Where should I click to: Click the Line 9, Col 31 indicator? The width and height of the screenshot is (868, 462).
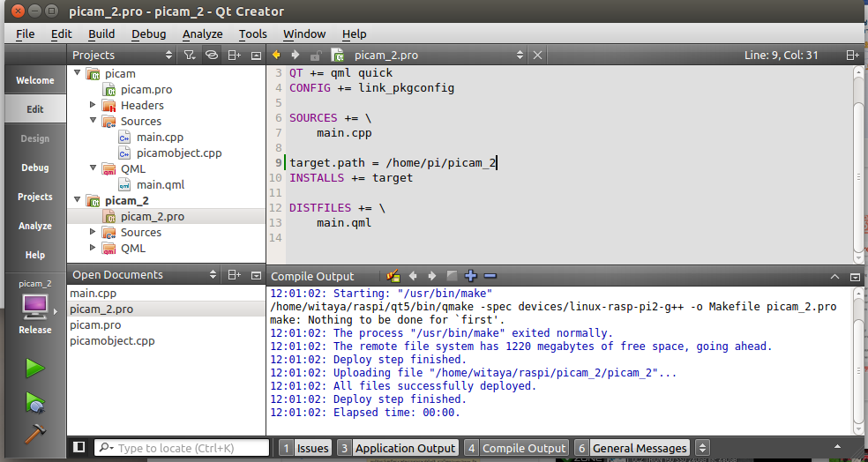tap(781, 56)
